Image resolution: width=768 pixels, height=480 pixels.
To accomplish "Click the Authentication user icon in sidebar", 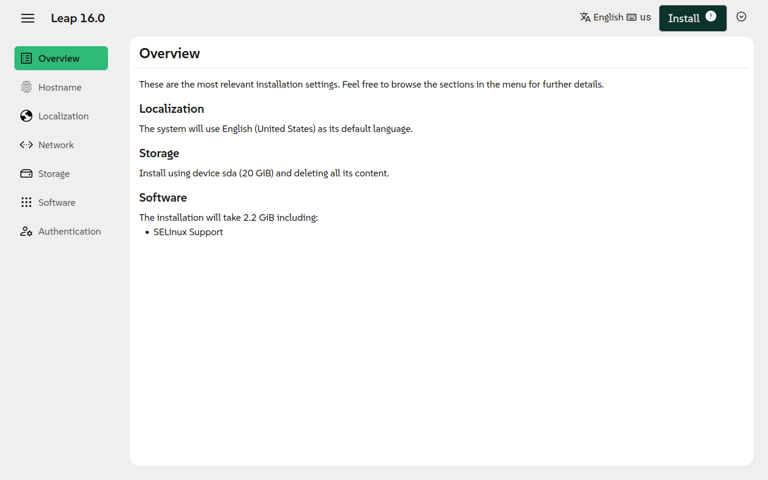I will click(x=26, y=231).
